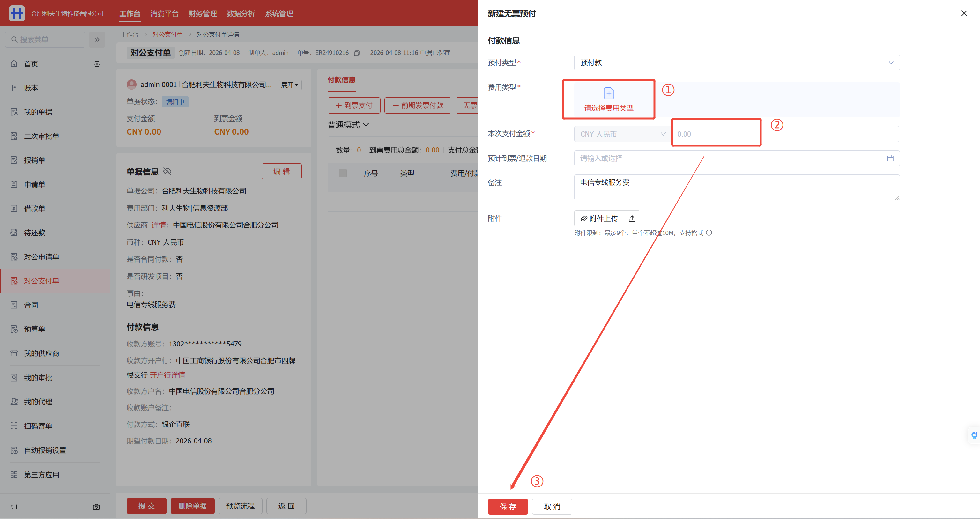
Task: Click the camera screenshot icon in sidebar footer
Action: click(x=96, y=507)
